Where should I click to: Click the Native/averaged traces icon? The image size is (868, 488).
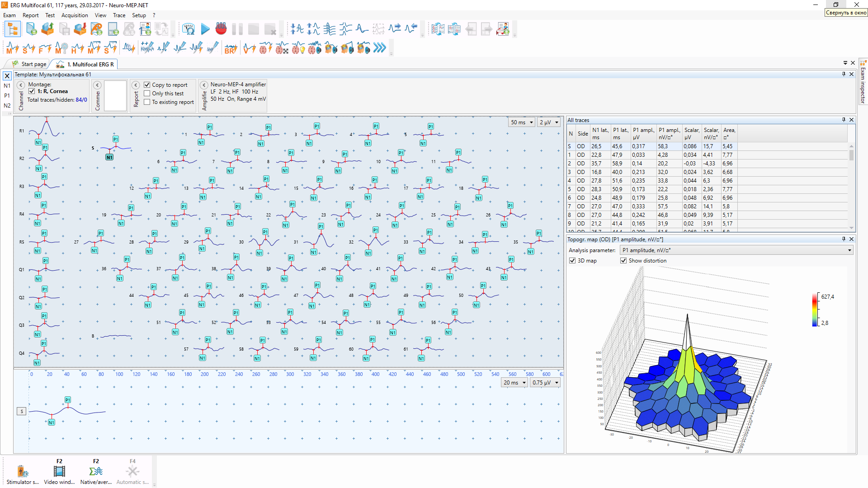[96, 471]
